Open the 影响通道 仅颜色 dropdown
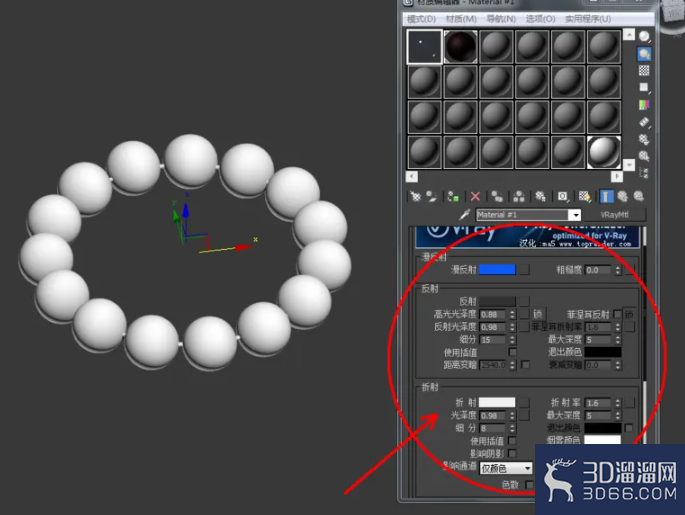685x515 pixels. click(x=506, y=468)
